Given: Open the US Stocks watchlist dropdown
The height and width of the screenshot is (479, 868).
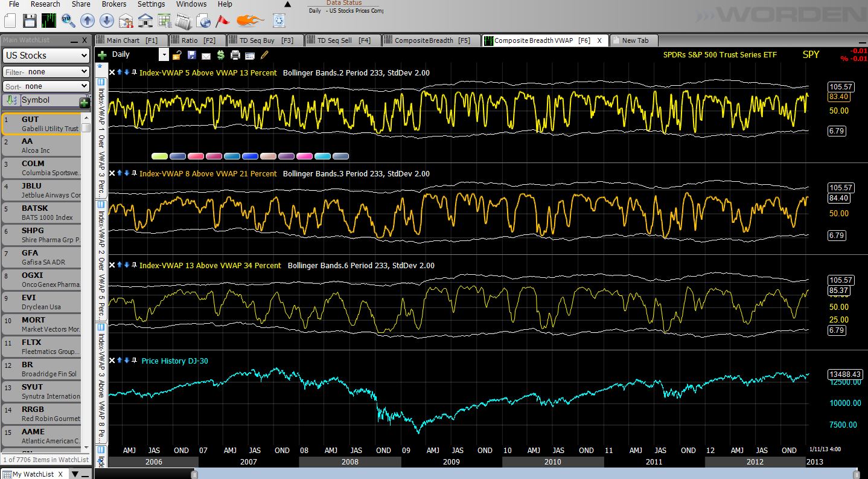Looking at the screenshot, I should click(x=46, y=55).
